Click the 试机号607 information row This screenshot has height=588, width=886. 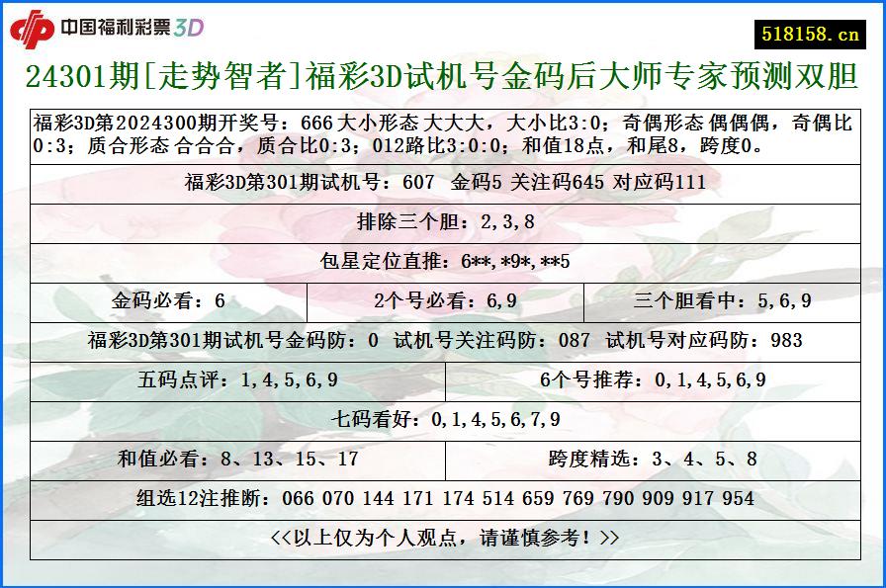coord(443,182)
